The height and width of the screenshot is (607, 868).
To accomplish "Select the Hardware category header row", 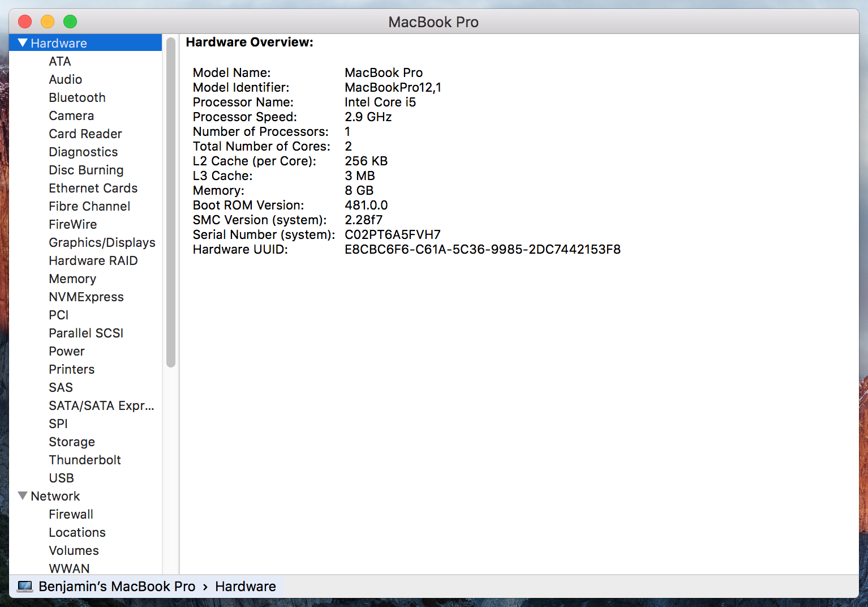I will pos(85,43).
